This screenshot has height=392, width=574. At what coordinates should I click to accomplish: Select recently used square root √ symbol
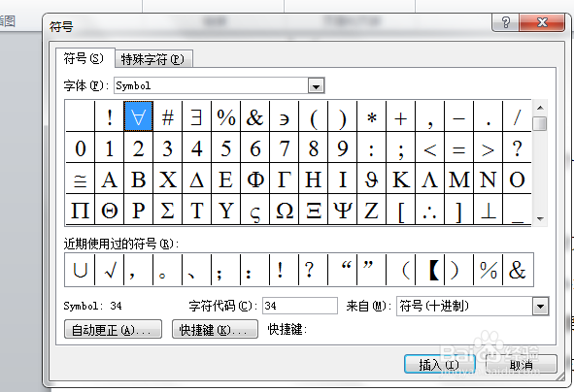click(109, 270)
